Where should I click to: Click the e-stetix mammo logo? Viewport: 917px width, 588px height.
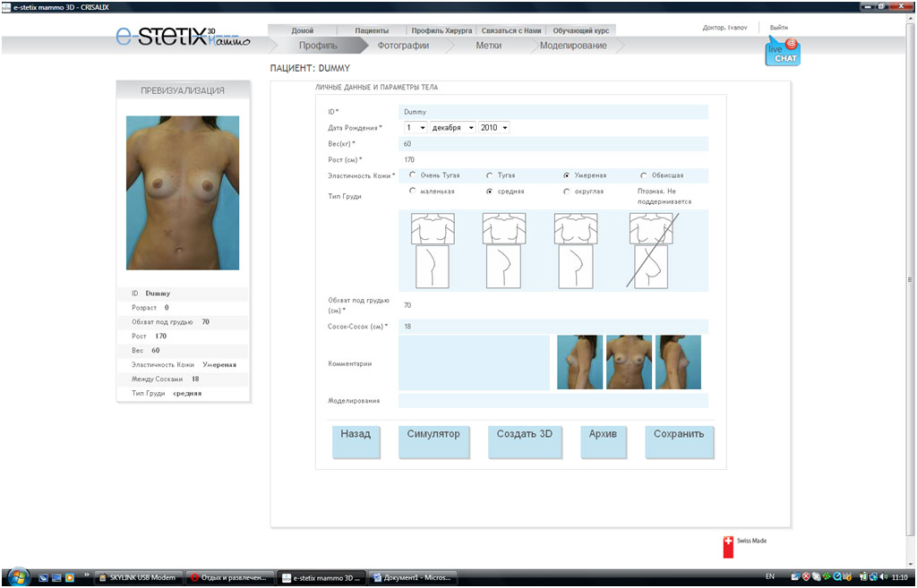pos(183,36)
